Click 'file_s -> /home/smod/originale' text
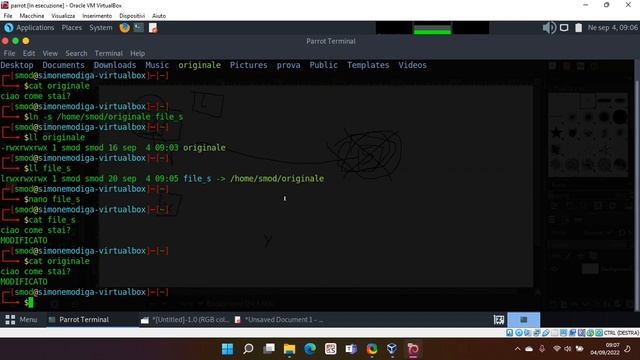This screenshot has width=640, height=360. click(253, 179)
